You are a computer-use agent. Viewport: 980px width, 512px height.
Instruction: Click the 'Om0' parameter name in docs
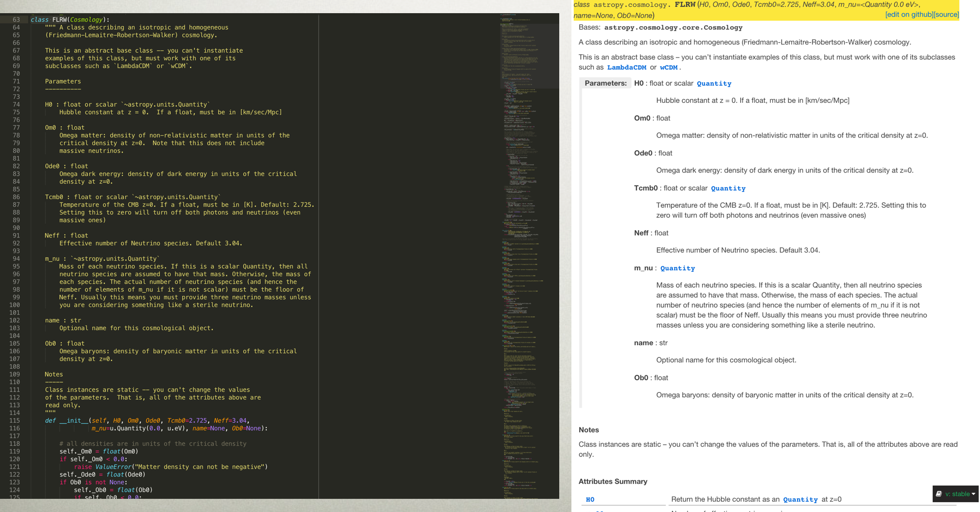(642, 118)
